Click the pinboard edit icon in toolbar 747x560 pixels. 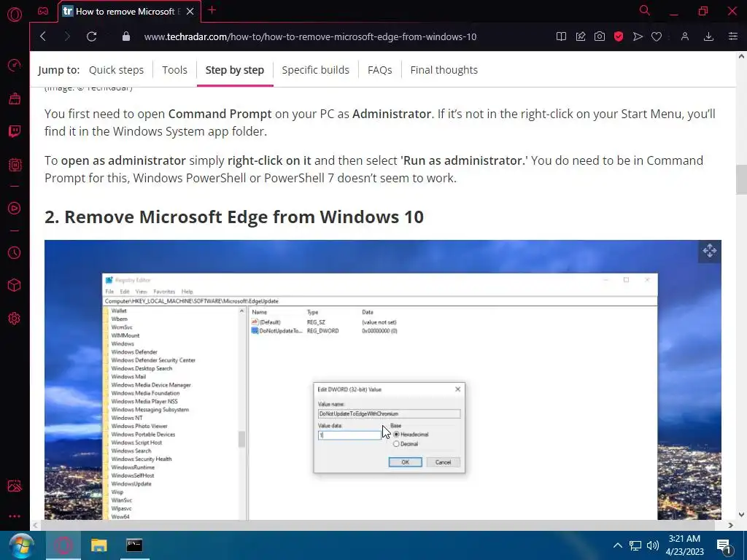(580, 36)
